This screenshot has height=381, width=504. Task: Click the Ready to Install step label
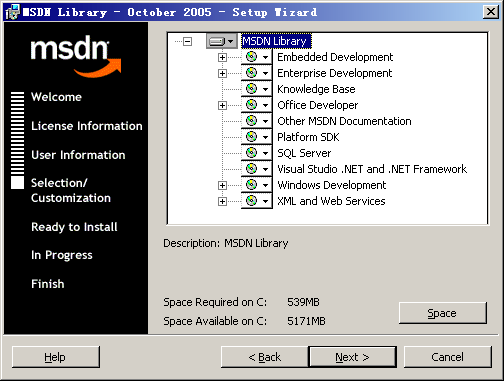coord(74,227)
